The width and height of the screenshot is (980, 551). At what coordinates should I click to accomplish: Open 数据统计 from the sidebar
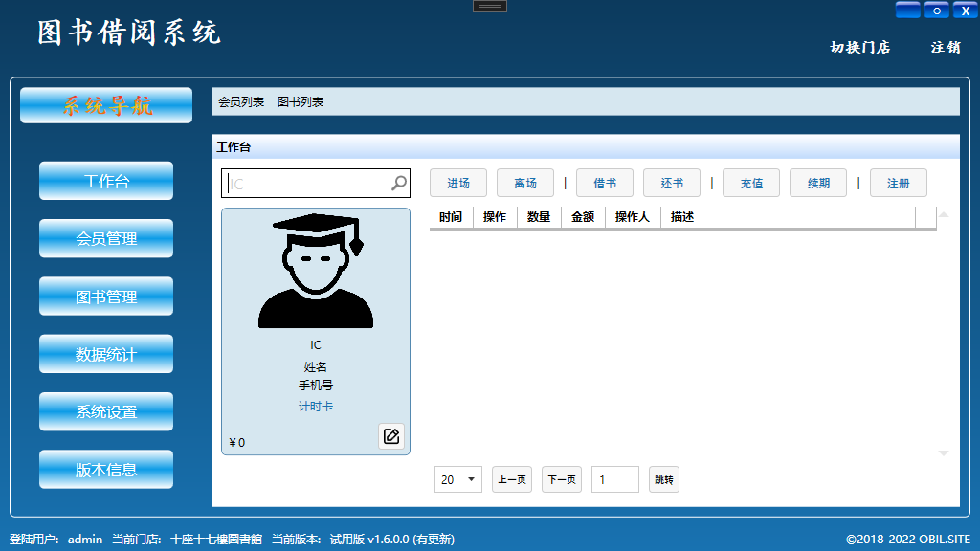[x=105, y=353]
